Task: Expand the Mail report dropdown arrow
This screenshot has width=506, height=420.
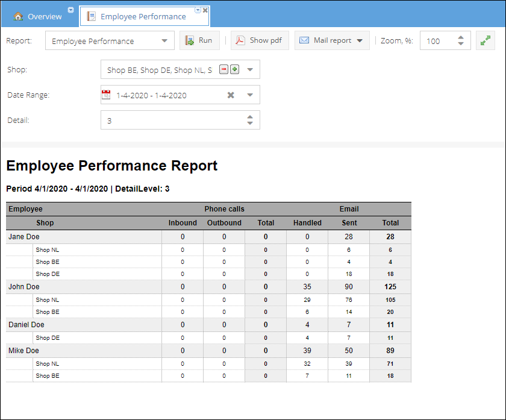Action: (360, 41)
